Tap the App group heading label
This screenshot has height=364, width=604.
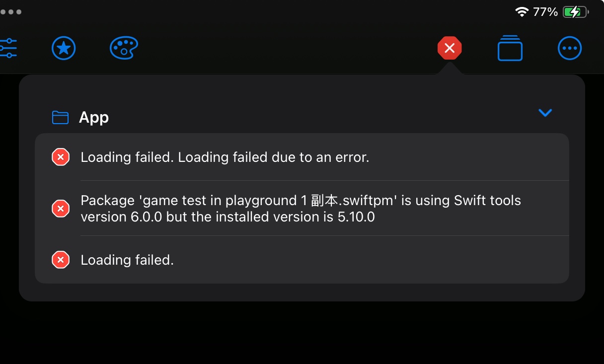[x=94, y=117]
